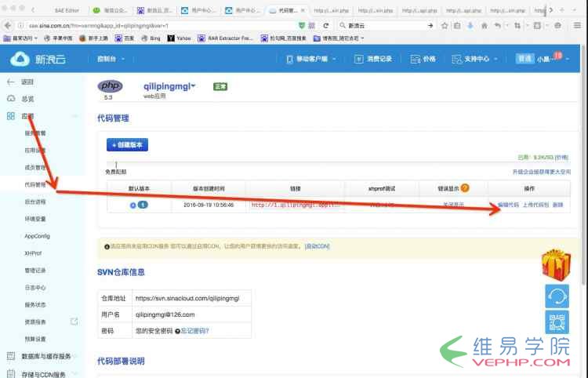The height and width of the screenshot is (378, 588).
Task: Click the 升级企业版获得更大空间 link
Action: coord(542,172)
